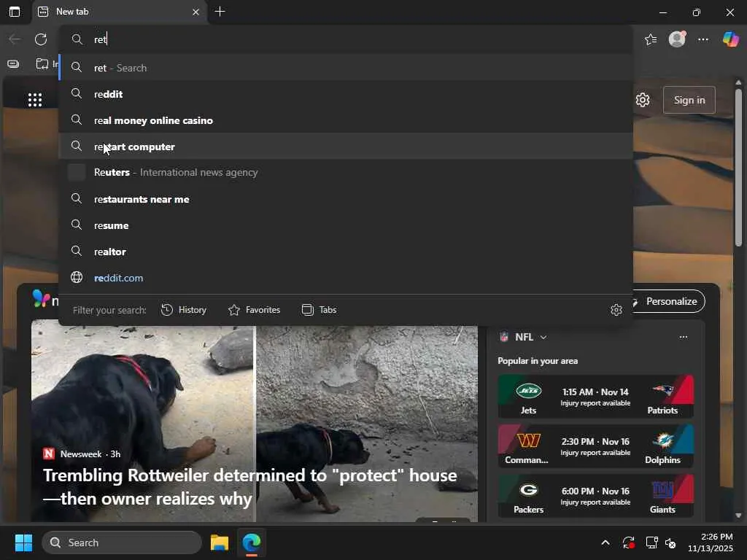The height and width of the screenshot is (560, 747).
Task: Click the Refresh page icon
Action: [41, 39]
